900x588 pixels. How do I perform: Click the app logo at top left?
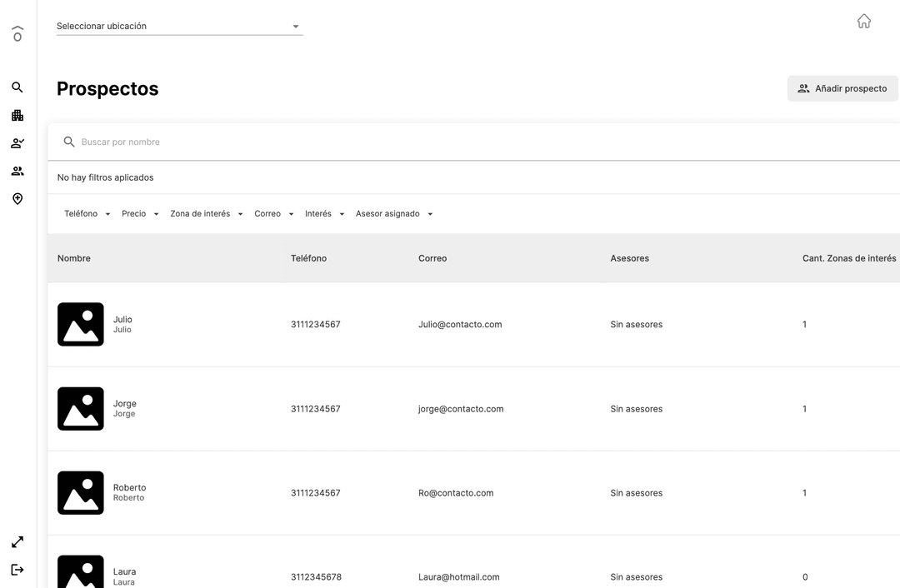[17, 33]
